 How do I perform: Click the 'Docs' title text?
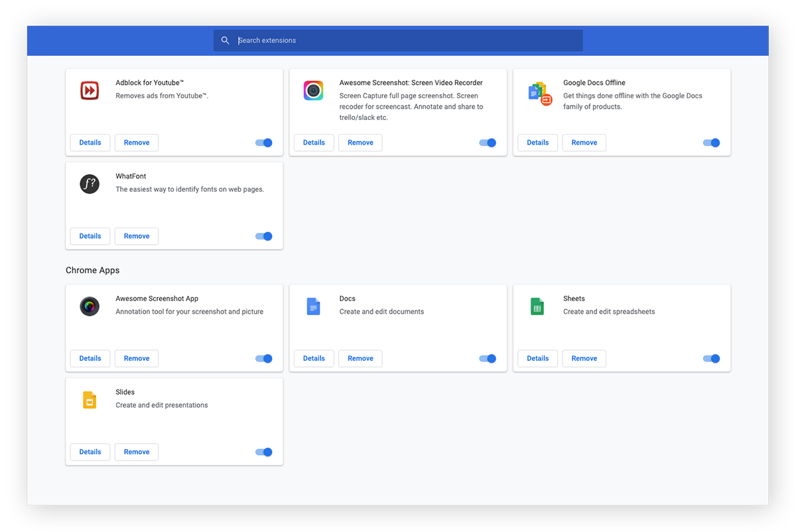(x=348, y=299)
